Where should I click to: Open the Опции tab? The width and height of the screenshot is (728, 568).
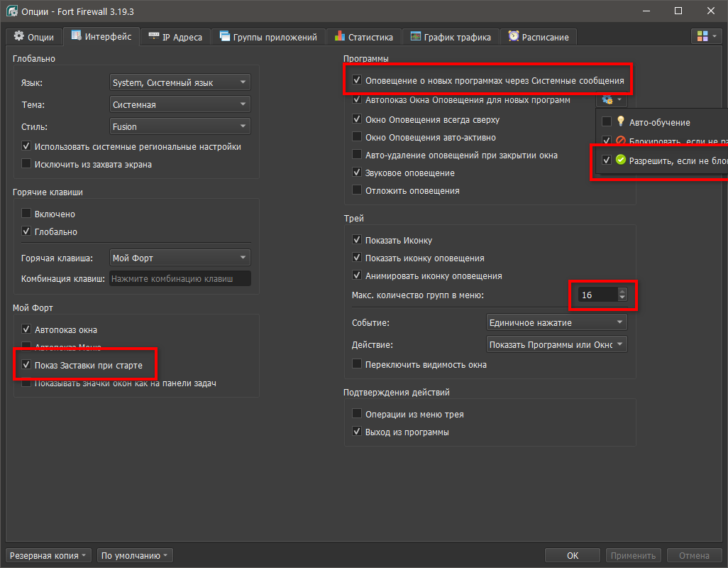click(x=34, y=37)
